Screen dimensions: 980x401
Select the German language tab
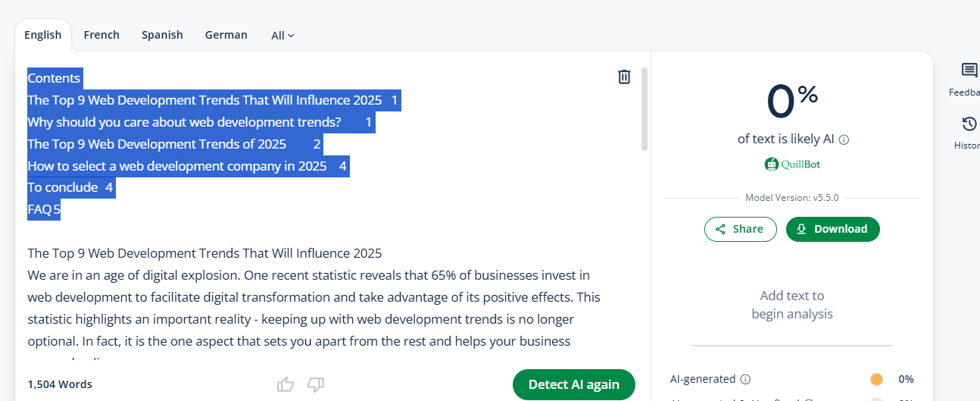226,35
